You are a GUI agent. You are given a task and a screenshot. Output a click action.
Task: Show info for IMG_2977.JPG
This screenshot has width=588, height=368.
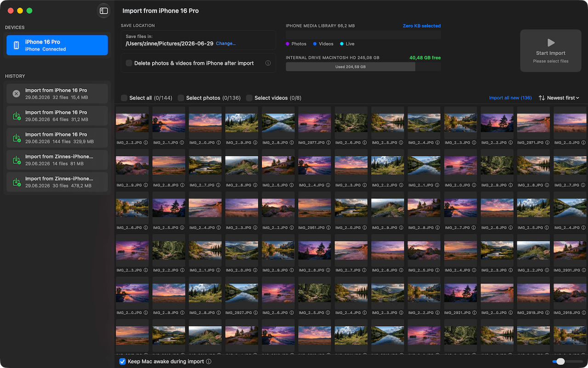point(328,143)
